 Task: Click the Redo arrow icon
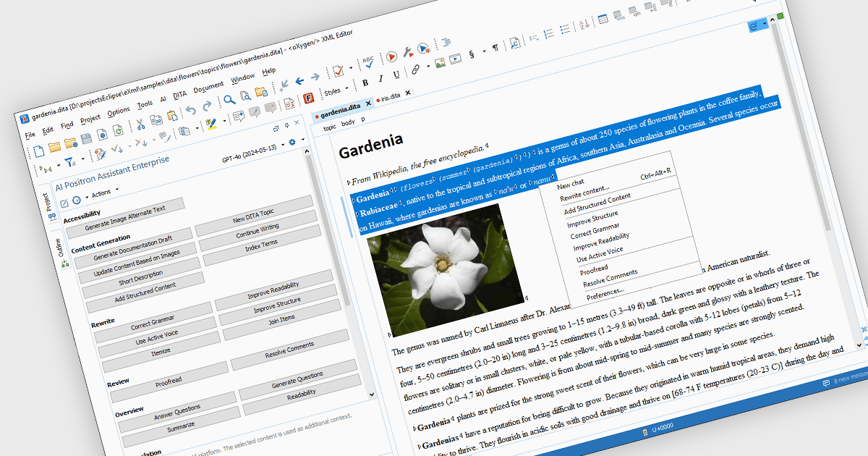pos(207,106)
